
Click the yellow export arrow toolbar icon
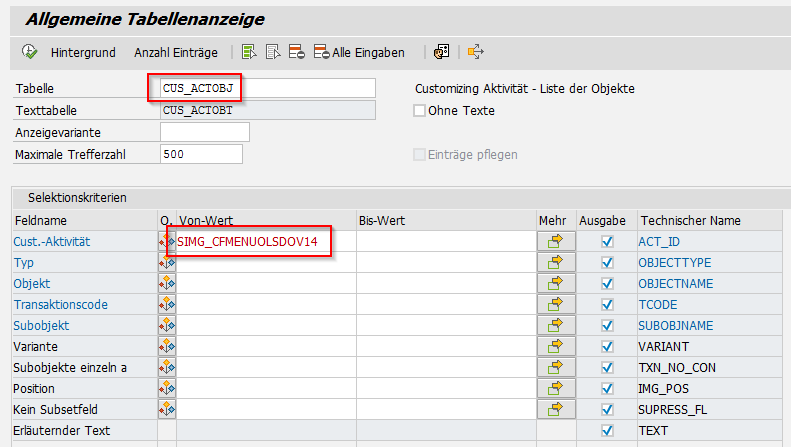click(x=475, y=51)
